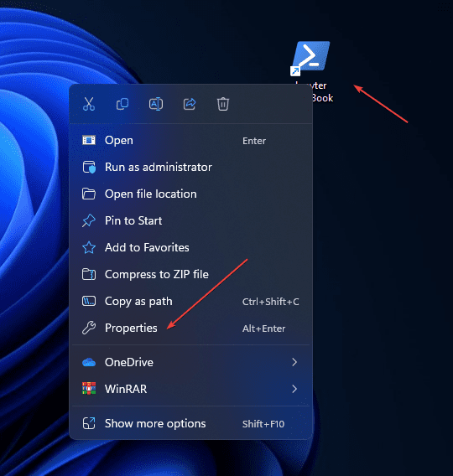Click the Copy icon in context menu

(122, 104)
